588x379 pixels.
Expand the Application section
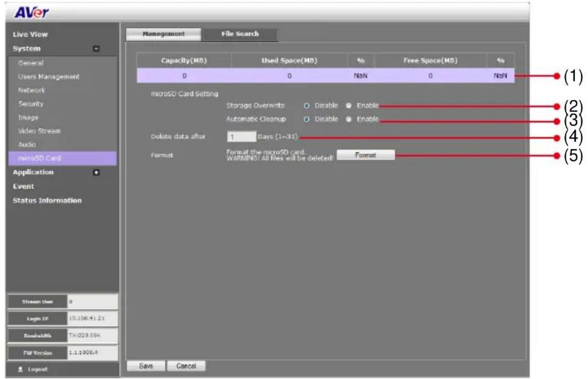point(97,173)
